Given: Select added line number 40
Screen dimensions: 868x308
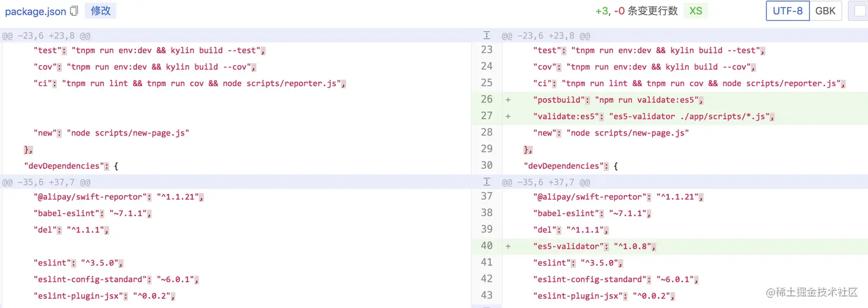Looking at the screenshot, I should (487, 246).
